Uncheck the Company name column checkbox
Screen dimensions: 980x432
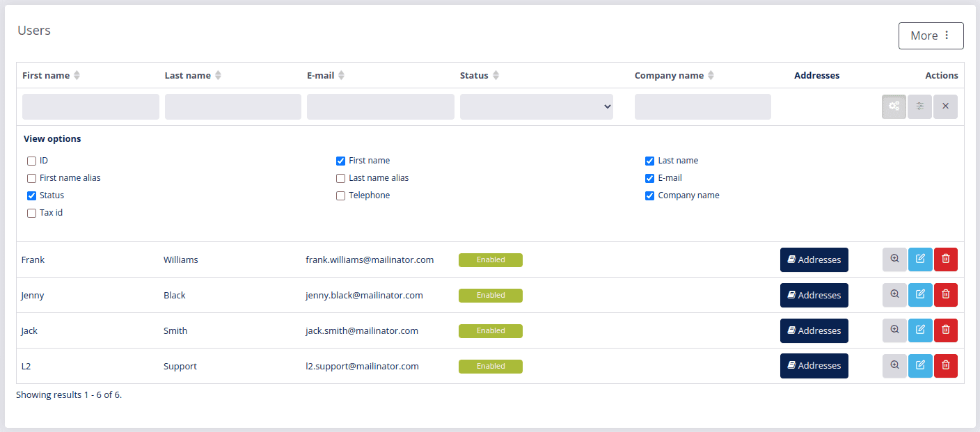[x=649, y=195]
